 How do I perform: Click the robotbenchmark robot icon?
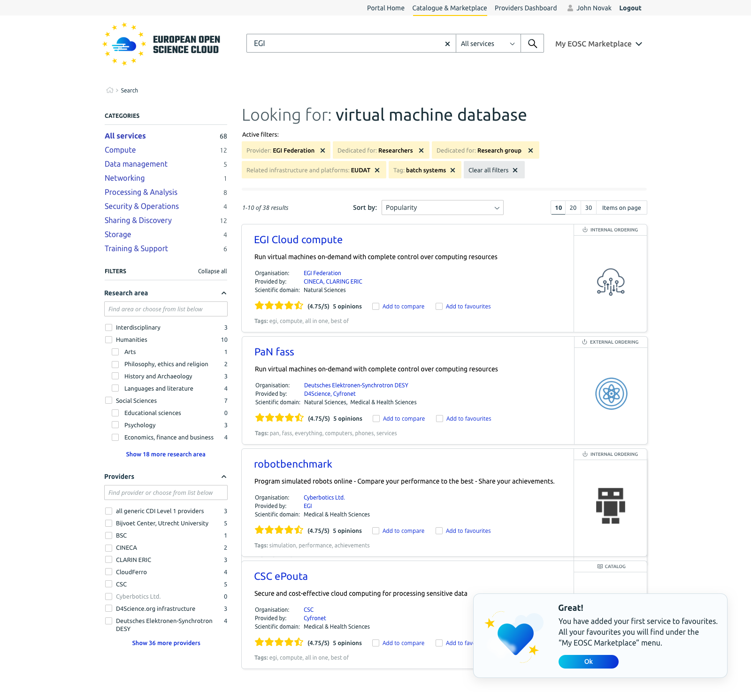pyautogui.click(x=610, y=506)
